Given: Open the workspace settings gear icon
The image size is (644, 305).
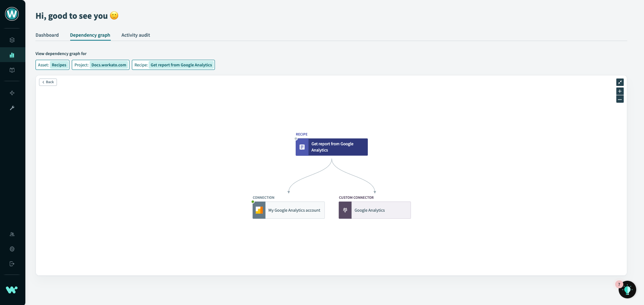Looking at the screenshot, I should [x=12, y=249].
